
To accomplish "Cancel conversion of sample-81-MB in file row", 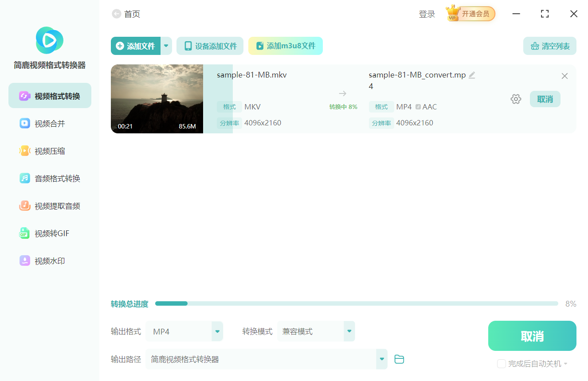I will pos(545,99).
